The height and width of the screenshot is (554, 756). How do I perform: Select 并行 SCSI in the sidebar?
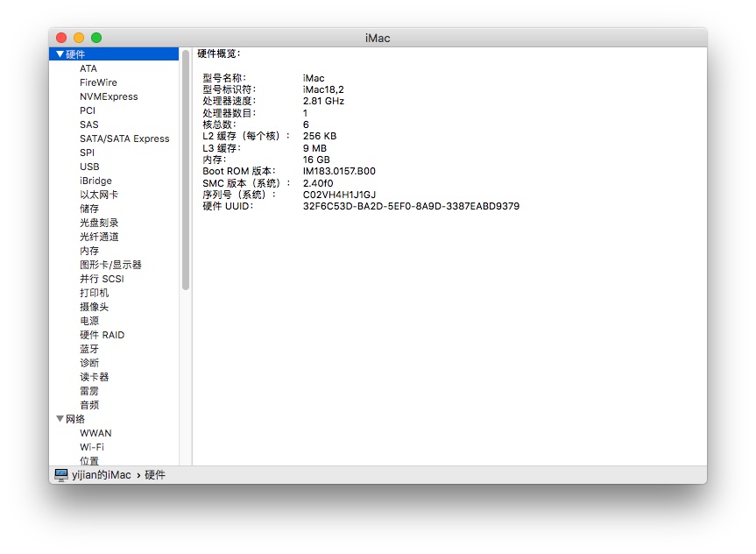click(x=102, y=279)
